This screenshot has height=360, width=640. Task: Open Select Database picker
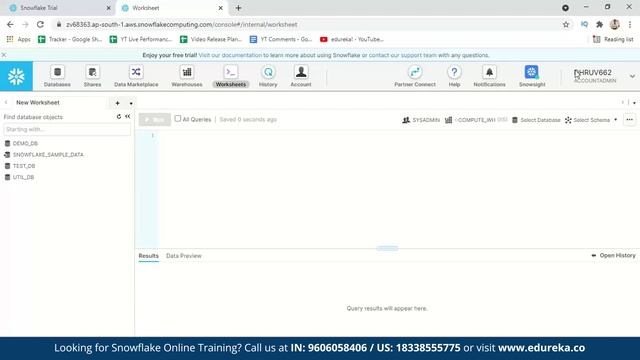click(x=536, y=120)
